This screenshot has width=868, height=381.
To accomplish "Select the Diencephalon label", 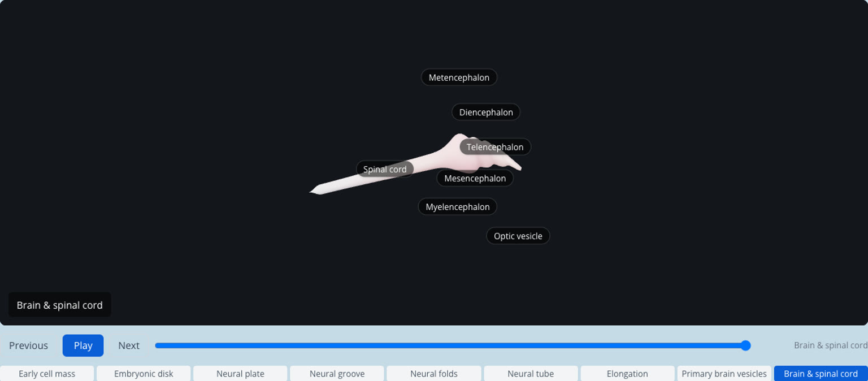I will [486, 112].
